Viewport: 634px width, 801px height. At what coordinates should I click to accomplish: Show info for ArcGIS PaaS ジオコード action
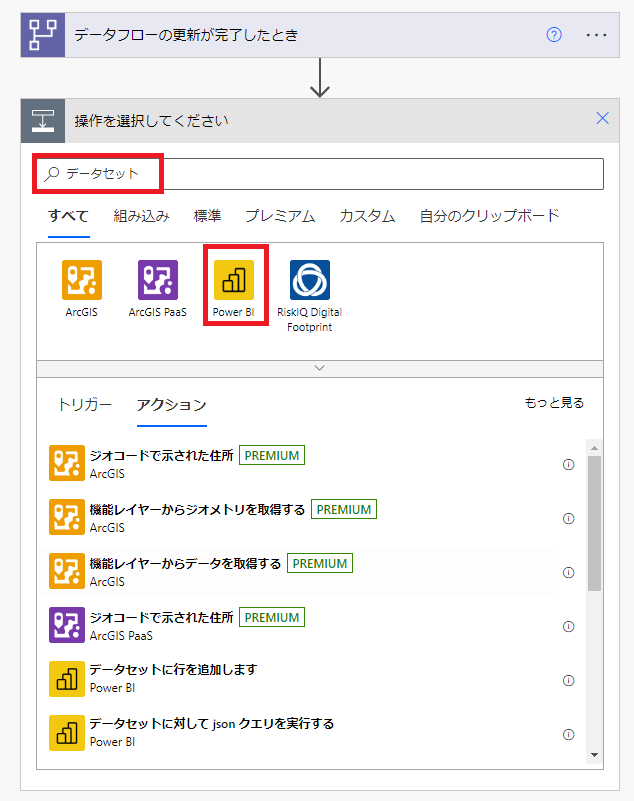click(x=569, y=627)
